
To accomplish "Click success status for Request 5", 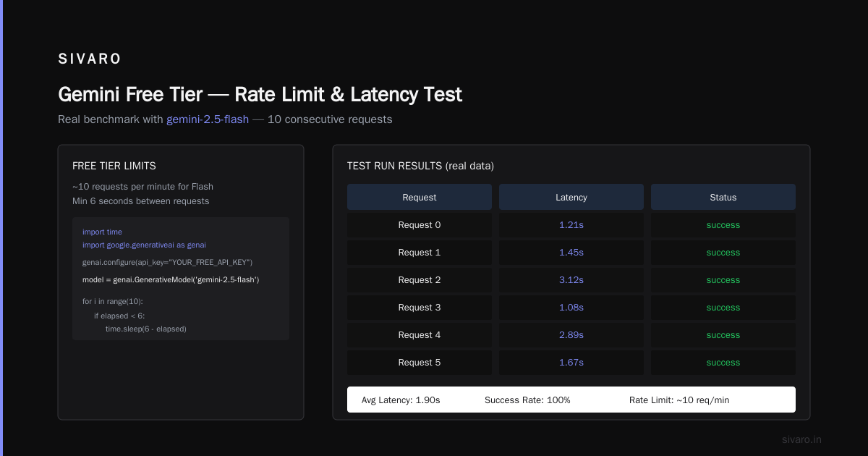I will click(723, 363).
